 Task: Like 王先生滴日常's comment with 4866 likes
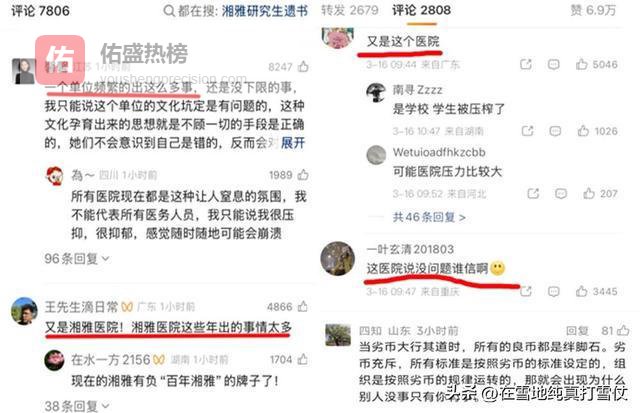tap(303, 306)
